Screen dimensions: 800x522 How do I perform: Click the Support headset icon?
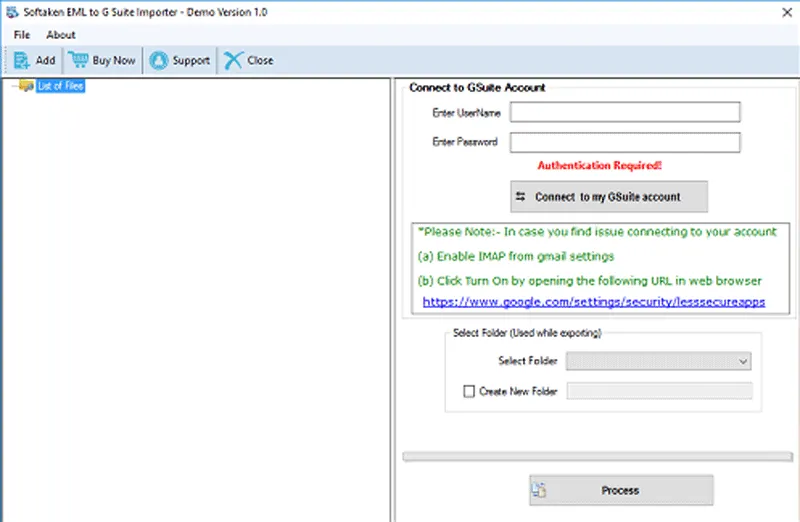pyautogui.click(x=159, y=60)
